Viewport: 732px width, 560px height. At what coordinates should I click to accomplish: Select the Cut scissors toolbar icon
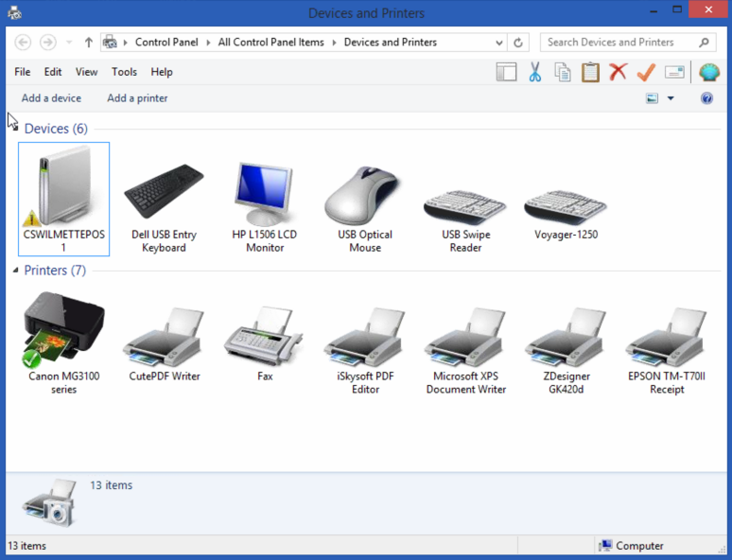tap(535, 72)
